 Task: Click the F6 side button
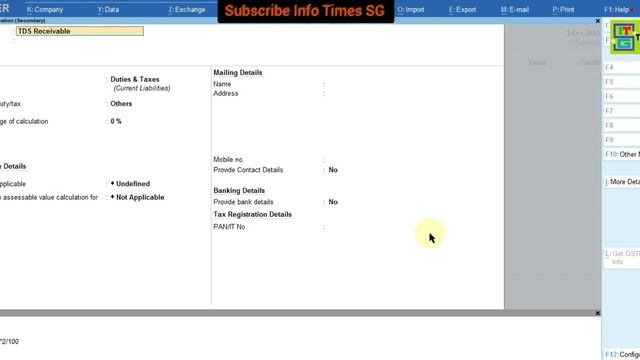click(622, 96)
